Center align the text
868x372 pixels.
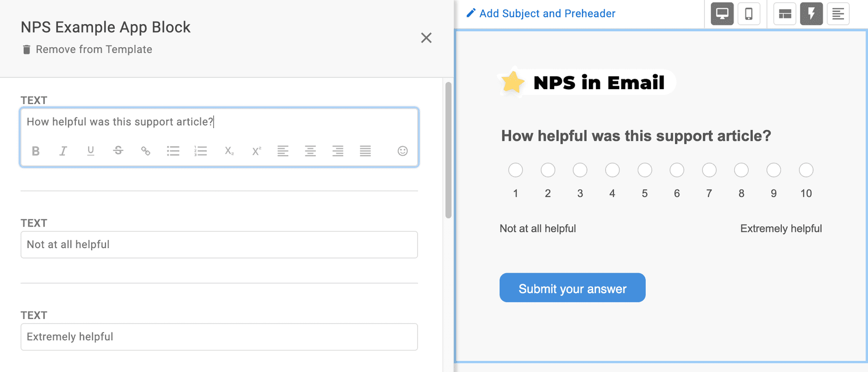click(311, 151)
